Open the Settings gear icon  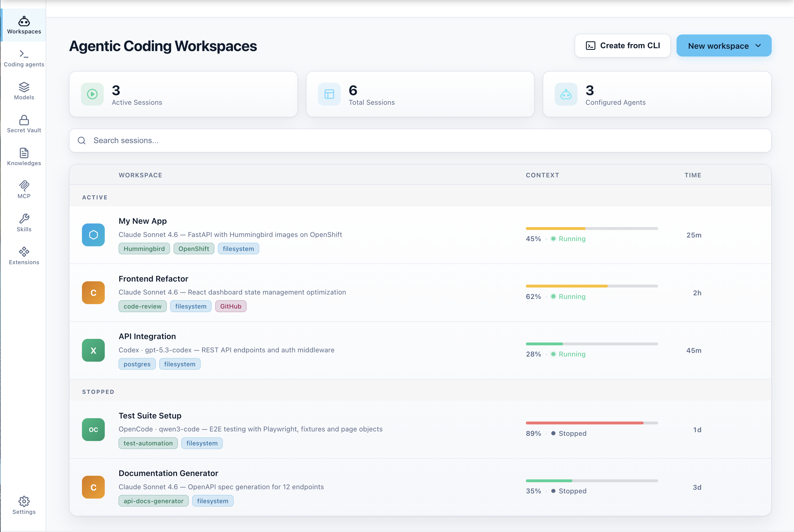pos(24,501)
